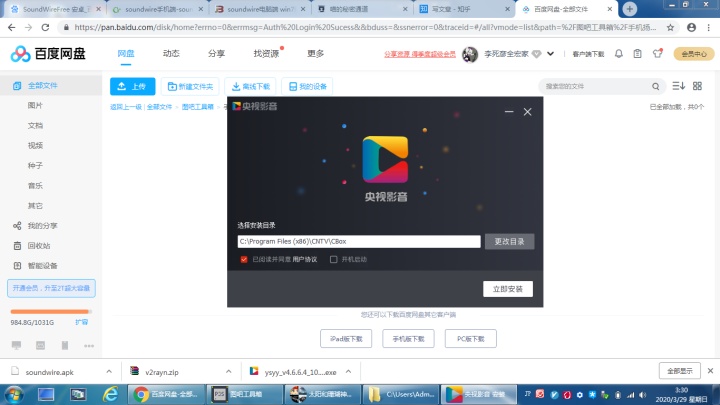This screenshot has height=405, width=720.
Task: Open the clipboard task list icon
Action: pyautogui.click(x=637, y=54)
